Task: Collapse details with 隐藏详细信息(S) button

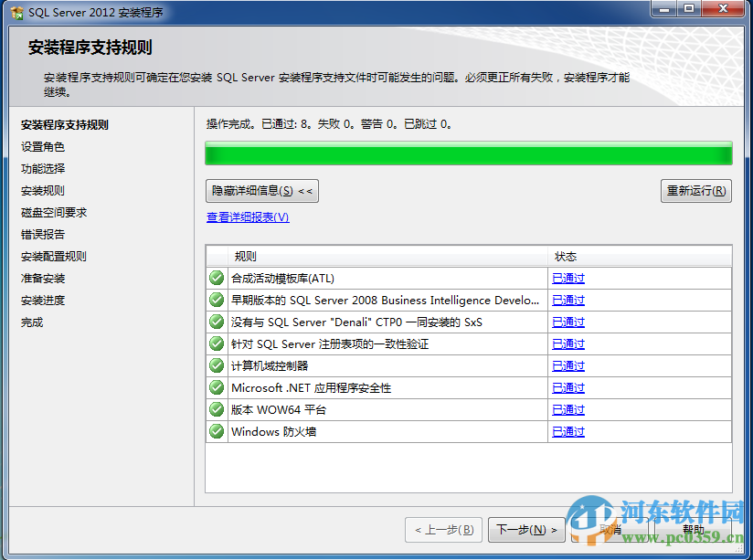Action: click(x=260, y=191)
